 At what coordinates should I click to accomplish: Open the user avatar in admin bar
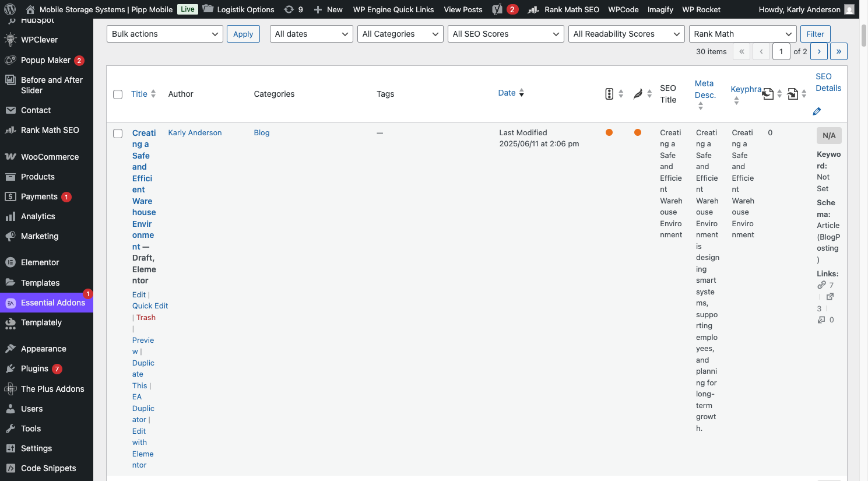click(849, 9)
